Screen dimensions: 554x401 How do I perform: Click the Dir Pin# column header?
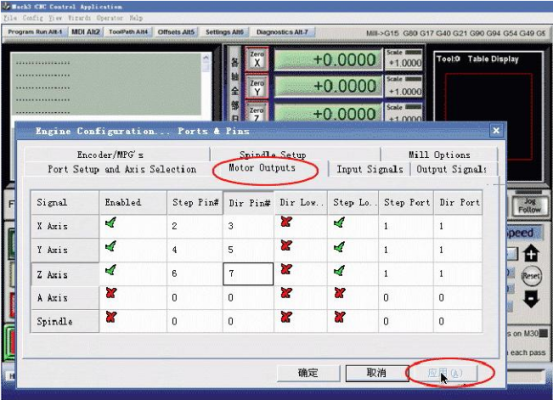click(x=249, y=202)
